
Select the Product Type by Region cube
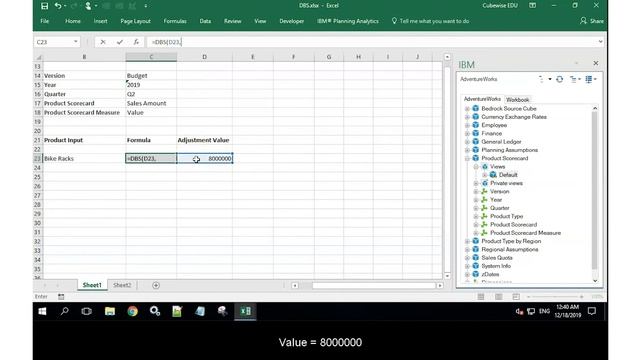(x=511, y=241)
